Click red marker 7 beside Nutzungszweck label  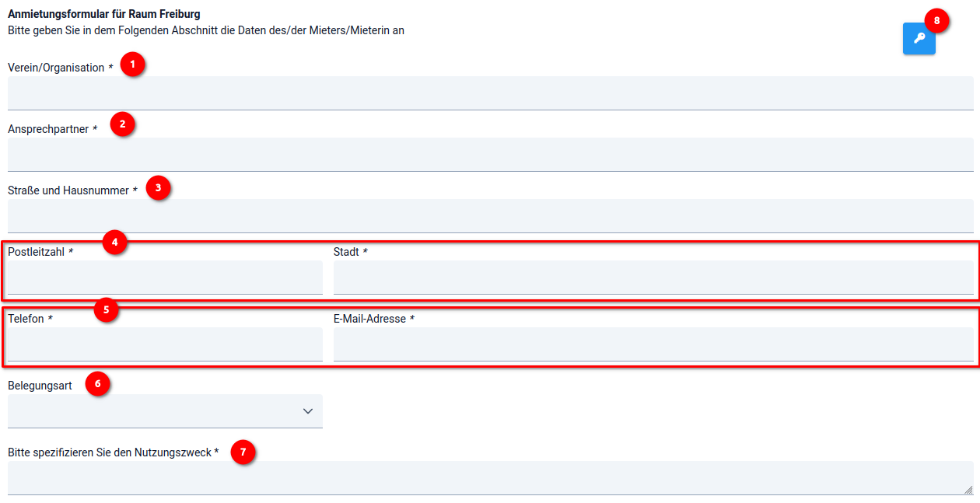coord(243,452)
